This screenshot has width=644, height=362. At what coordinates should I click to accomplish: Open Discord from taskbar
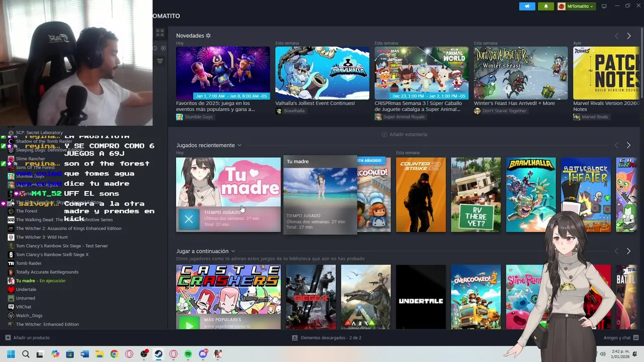coord(203,354)
